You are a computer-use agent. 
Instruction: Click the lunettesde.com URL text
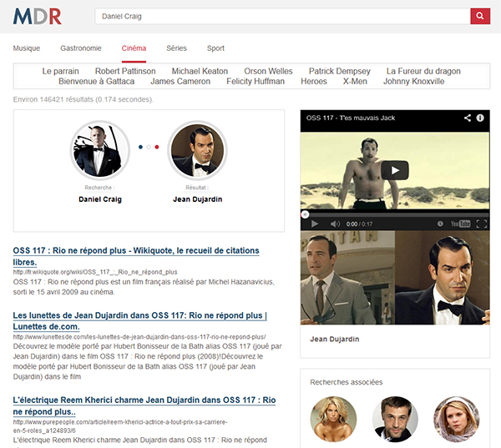point(139,337)
